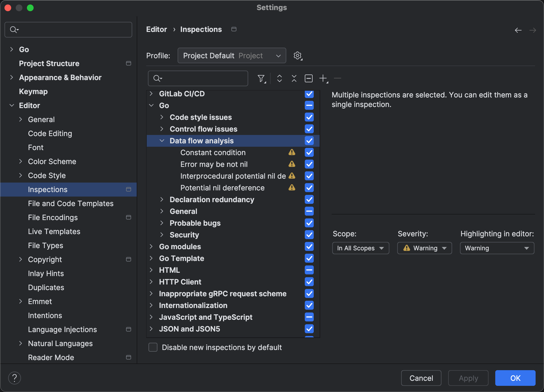The width and height of the screenshot is (544, 392).
Task: Click the Collapse All icon
Action: point(294,78)
